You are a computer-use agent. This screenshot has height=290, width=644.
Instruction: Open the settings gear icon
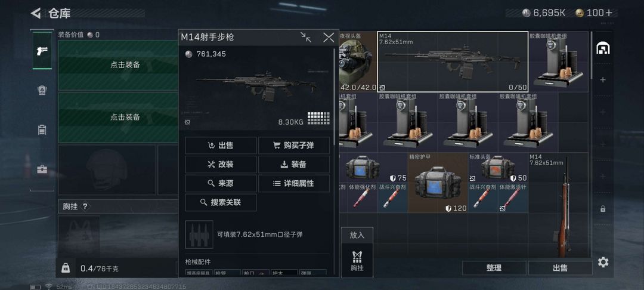click(603, 262)
